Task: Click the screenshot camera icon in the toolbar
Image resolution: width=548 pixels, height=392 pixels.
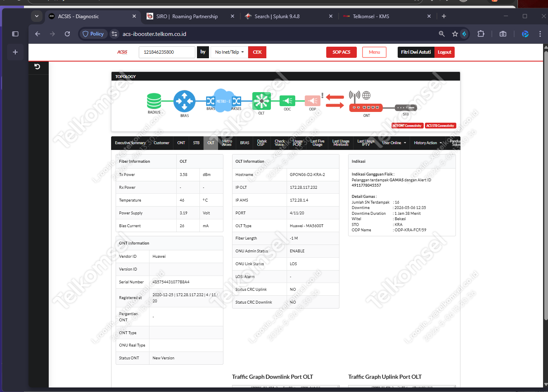Action: tap(503, 34)
